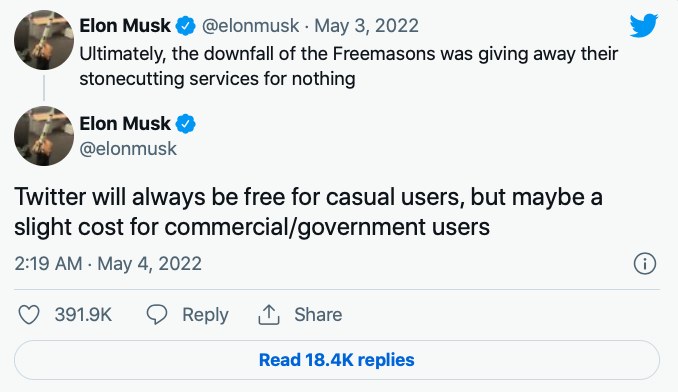Like the tweet with heart icon

29,315
